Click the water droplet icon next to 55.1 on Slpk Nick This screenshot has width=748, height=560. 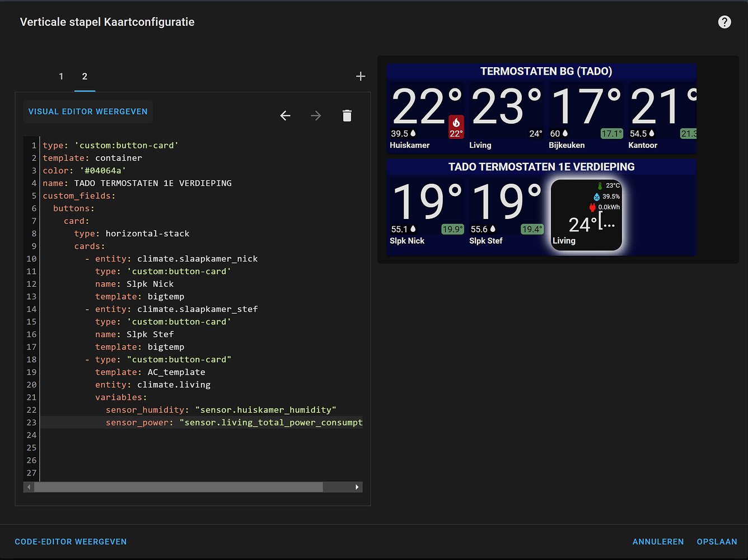(412, 228)
